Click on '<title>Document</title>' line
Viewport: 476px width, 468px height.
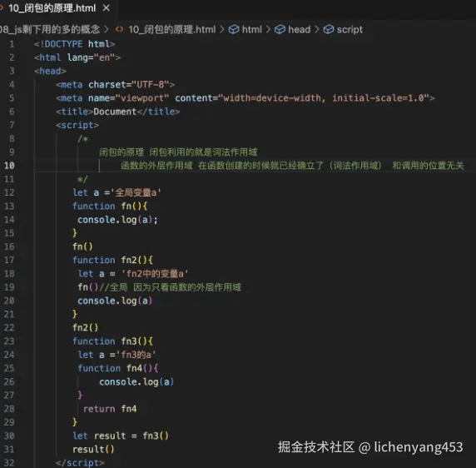118,112
